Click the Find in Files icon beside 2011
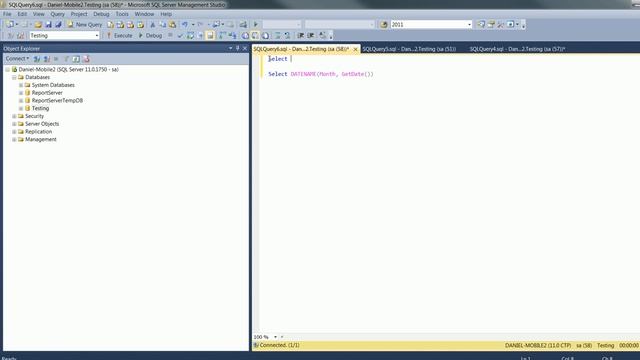The width and height of the screenshot is (640, 360). [384, 24]
